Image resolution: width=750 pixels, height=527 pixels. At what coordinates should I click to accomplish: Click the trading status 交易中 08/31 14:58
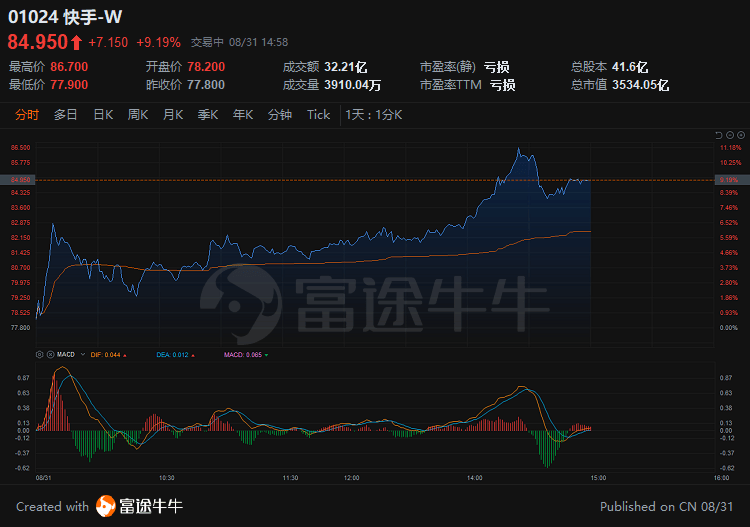tap(240, 43)
